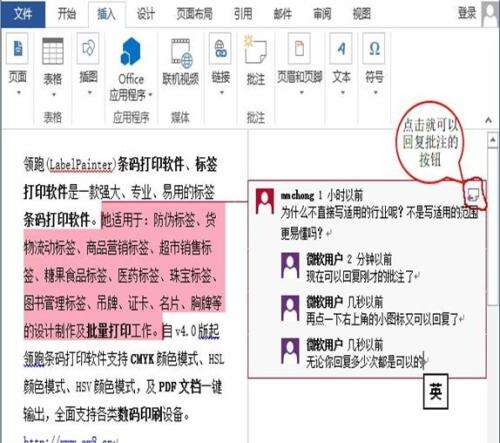This screenshot has height=443, width=500.
Task: Place cursor in reply 无论你回复多少次都是可以的
Action: pos(365,362)
